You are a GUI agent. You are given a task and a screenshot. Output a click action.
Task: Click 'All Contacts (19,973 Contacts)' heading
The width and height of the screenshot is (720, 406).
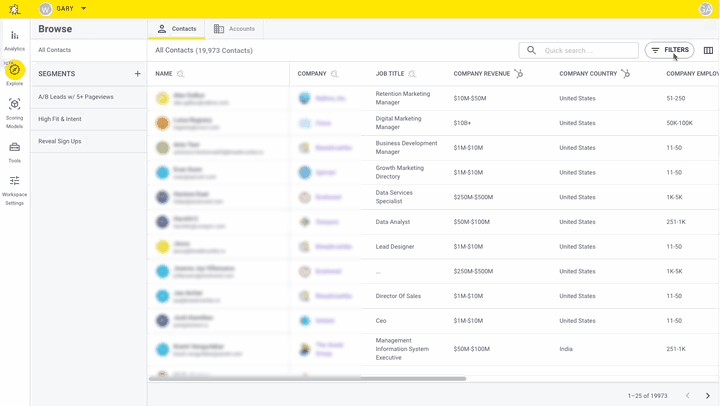pyautogui.click(x=204, y=50)
